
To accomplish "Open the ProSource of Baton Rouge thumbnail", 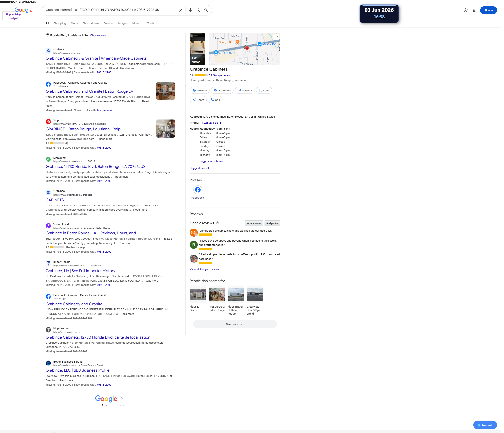I will [217, 295].
